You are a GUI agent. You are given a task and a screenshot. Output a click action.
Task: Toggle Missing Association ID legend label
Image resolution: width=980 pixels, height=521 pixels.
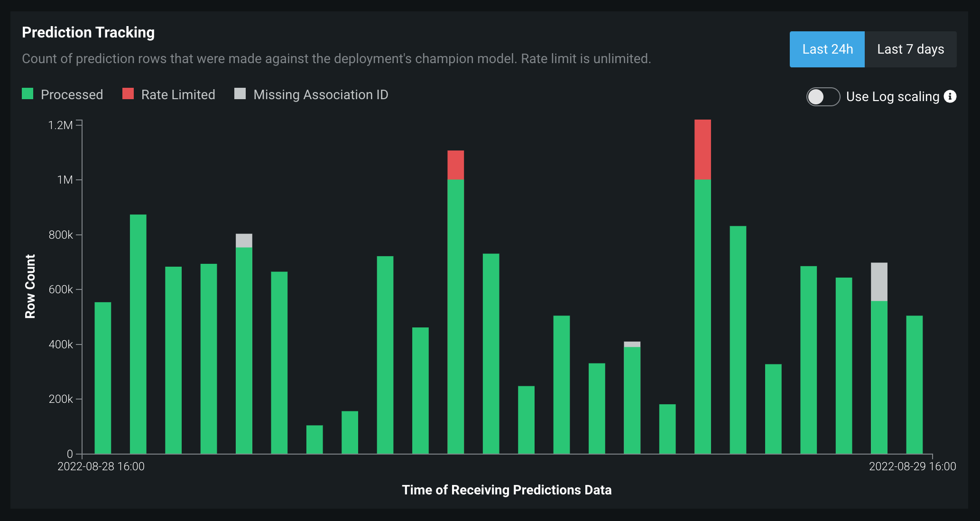[x=321, y=95]
